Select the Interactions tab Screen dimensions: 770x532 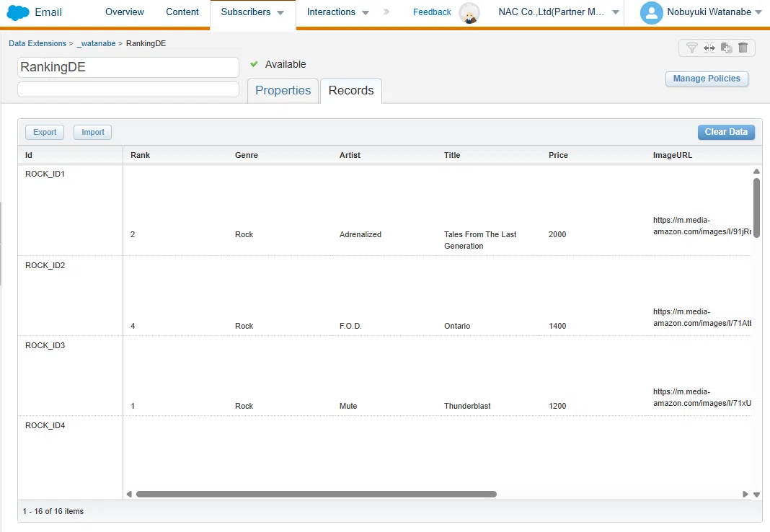point(331,12)
